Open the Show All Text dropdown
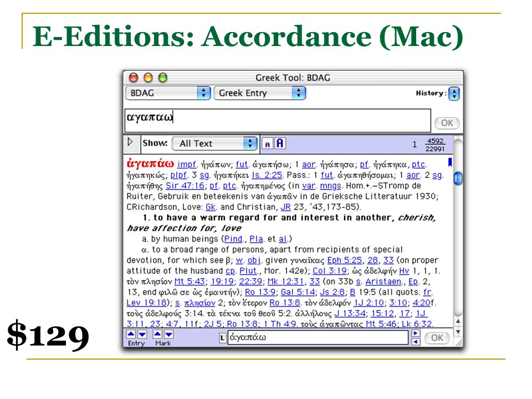This screenshot has height=399, width=532. (214, 144)
